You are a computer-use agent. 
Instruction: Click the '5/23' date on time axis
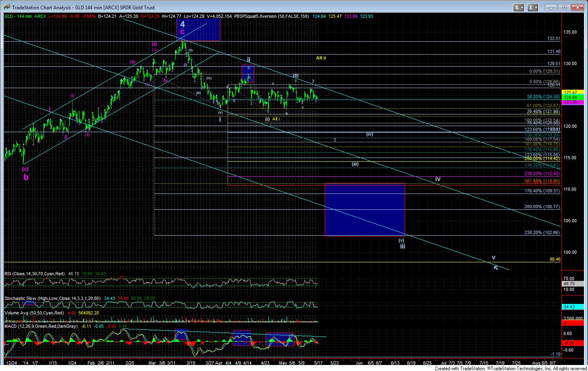pyautogui.click(x=335, y=363)
